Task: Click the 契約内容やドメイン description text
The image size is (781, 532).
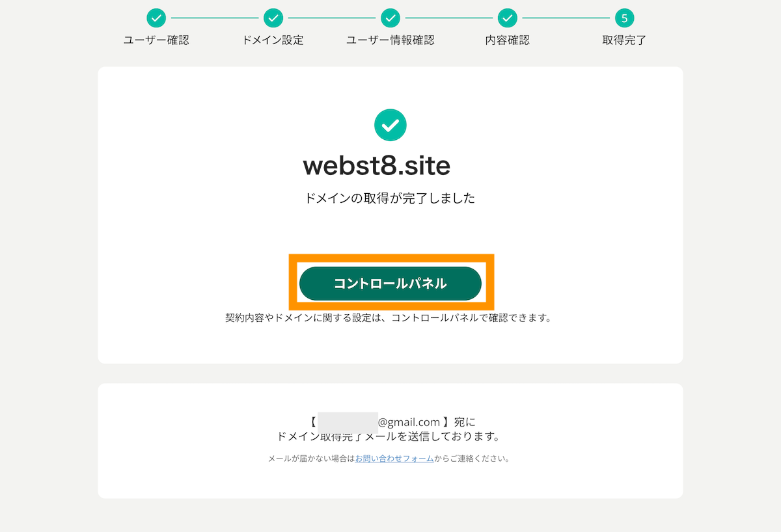Action: (x=389, y=319)
